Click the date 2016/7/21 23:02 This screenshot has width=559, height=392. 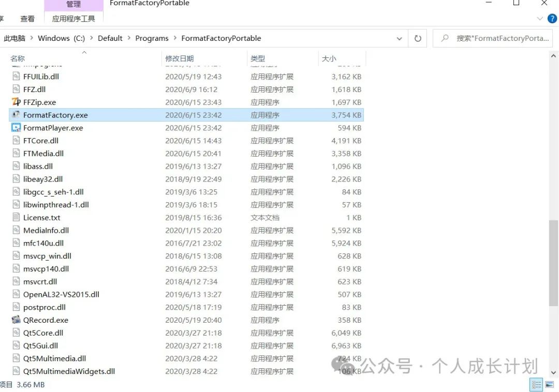(x=193, y=243)
